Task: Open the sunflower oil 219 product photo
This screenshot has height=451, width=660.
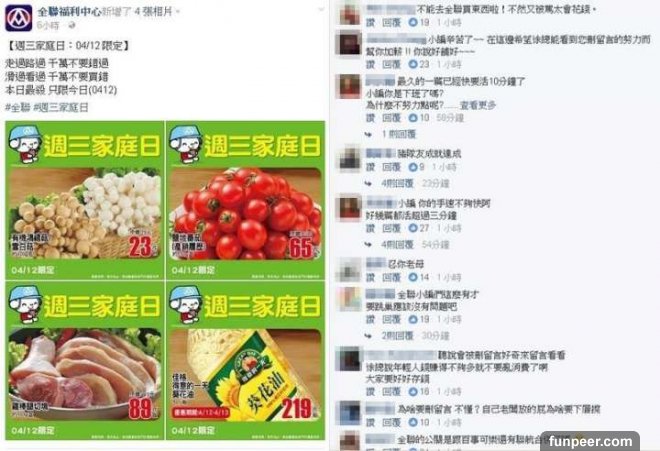Action: coord(245,361)
